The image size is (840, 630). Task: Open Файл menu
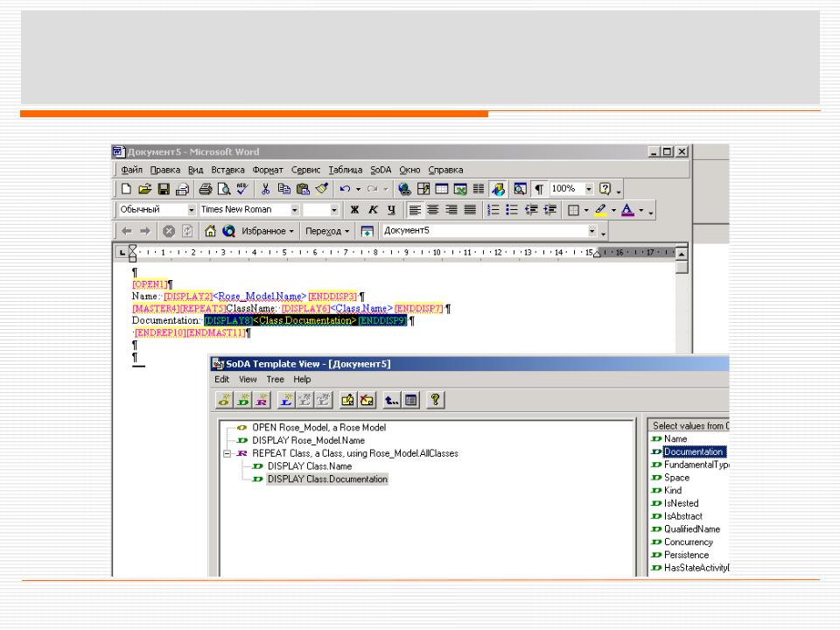(131, 170)
